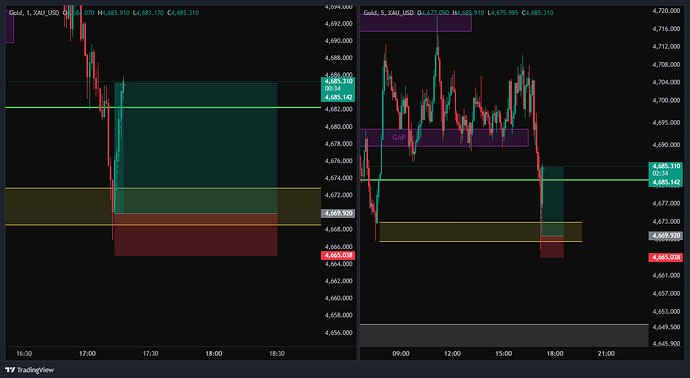Click the 21:00 time label

tap(606, 353)
